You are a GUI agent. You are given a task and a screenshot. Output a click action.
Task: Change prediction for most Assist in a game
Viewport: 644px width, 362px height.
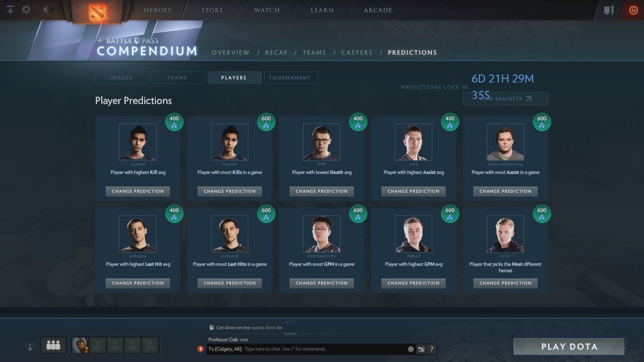coord(506,192)
